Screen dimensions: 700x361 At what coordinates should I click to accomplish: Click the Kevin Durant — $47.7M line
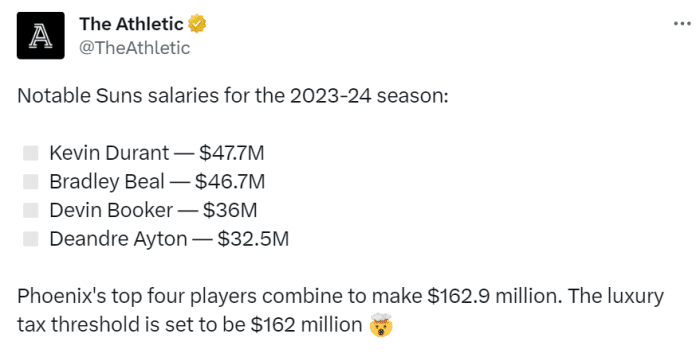click(x=157, y=153)
